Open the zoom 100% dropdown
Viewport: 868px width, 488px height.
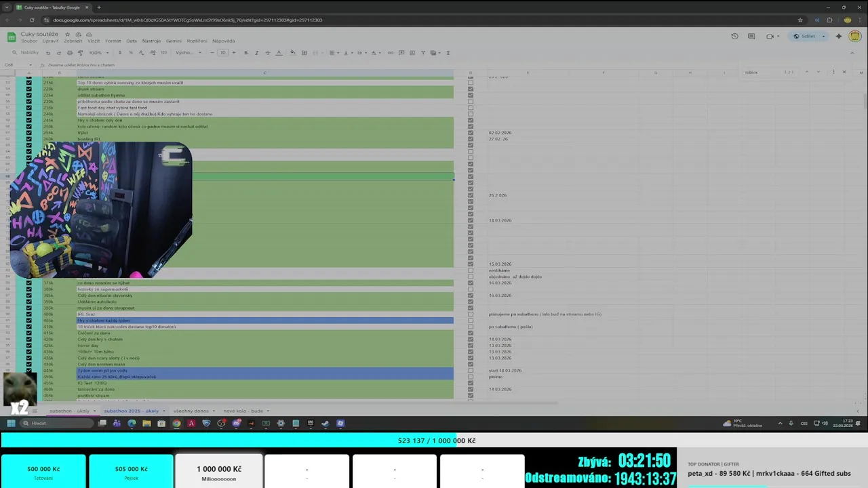coord(98,53)
